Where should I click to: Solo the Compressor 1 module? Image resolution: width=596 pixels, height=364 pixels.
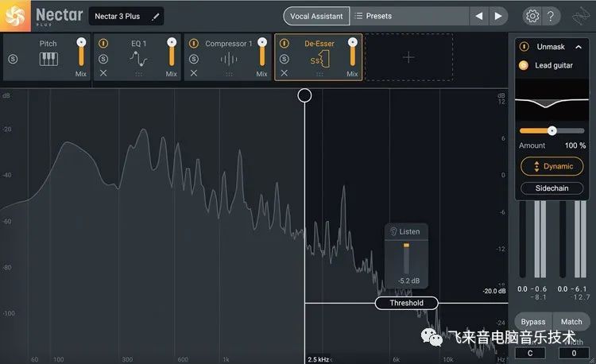pyautogui.click(x=193, y=59)
